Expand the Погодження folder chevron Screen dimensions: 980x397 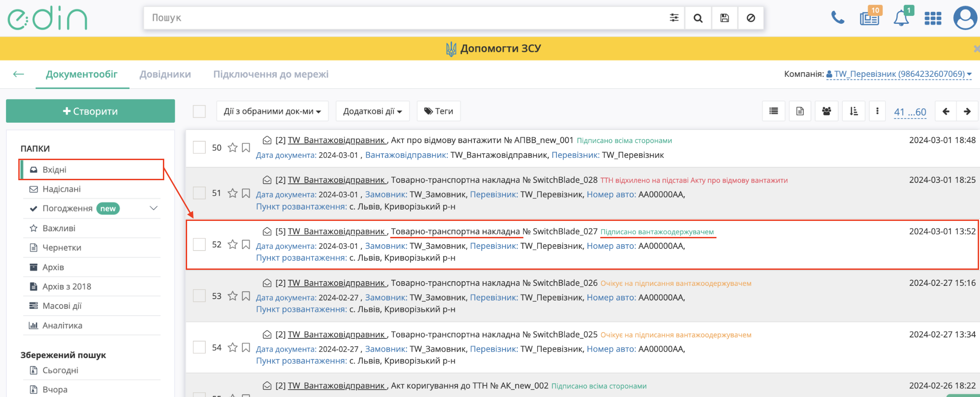pyautogui.click(x=154, y=209)
